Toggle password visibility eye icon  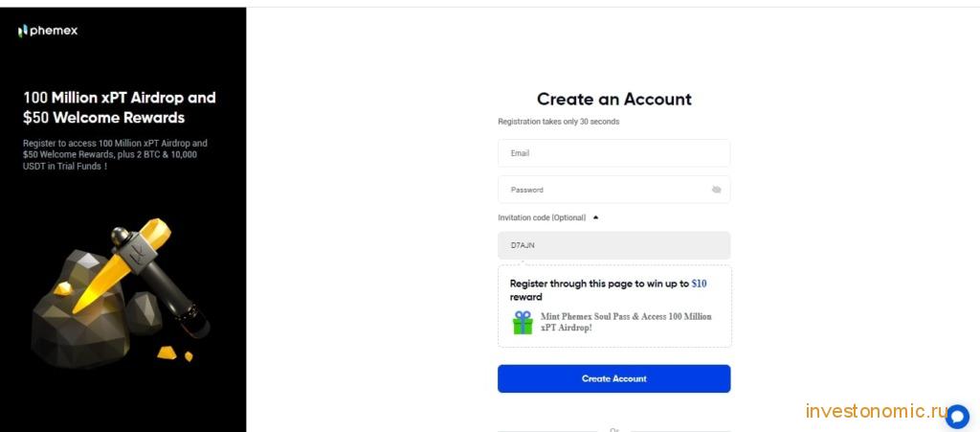pos(716,190)
